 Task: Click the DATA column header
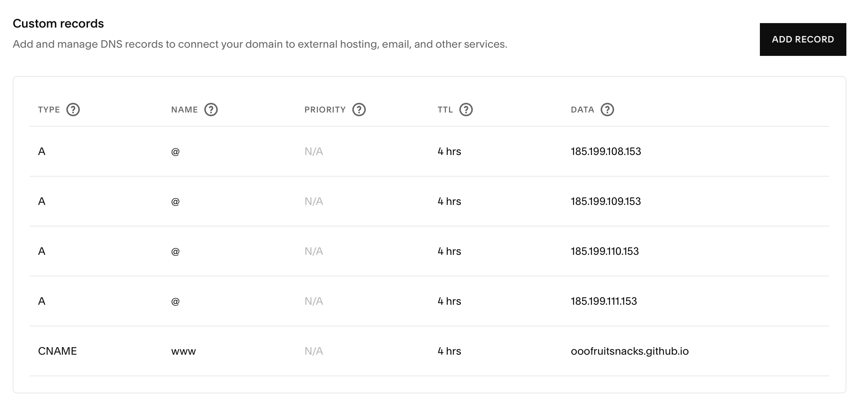click(x=582, y=110)
